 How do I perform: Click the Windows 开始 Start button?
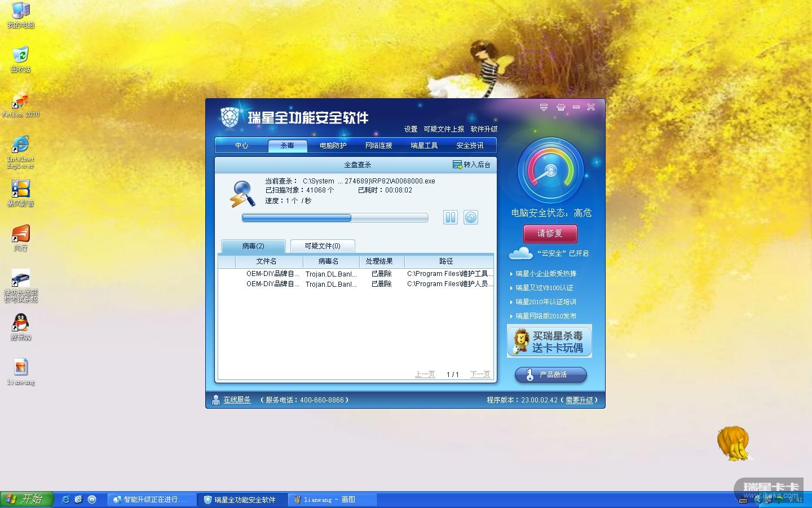click(27, 500)
